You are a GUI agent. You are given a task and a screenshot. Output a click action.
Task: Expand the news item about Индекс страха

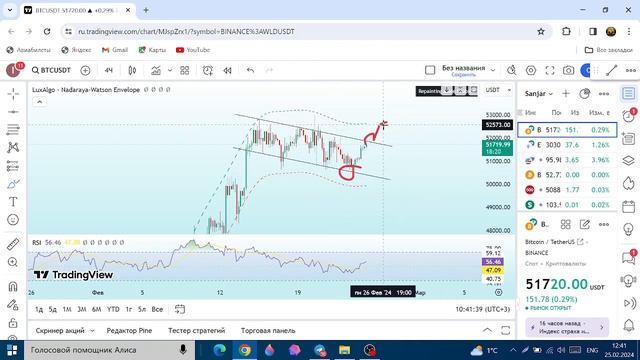click(567, 327)
